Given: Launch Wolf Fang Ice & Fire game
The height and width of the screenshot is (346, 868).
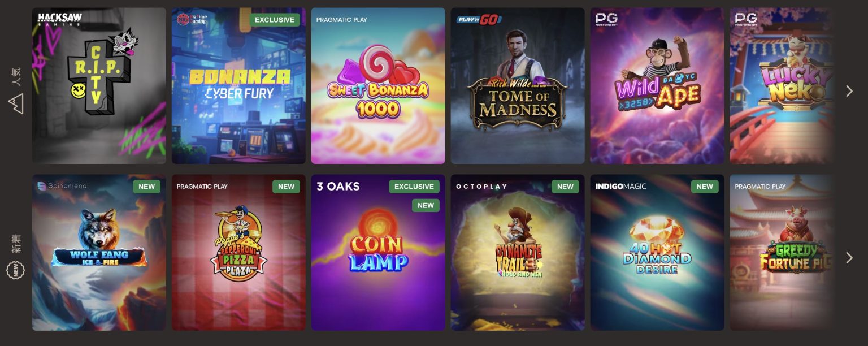Looking at the screenshot, I should point(99,252).
